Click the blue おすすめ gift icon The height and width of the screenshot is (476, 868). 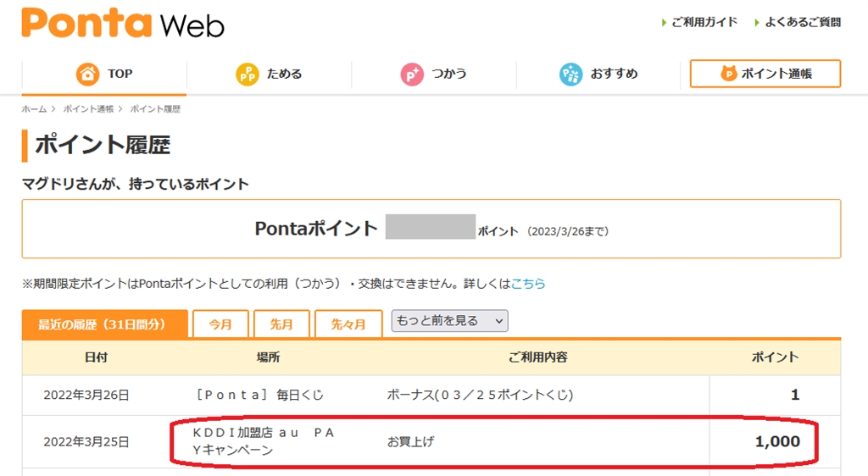[x=570, y=74]
